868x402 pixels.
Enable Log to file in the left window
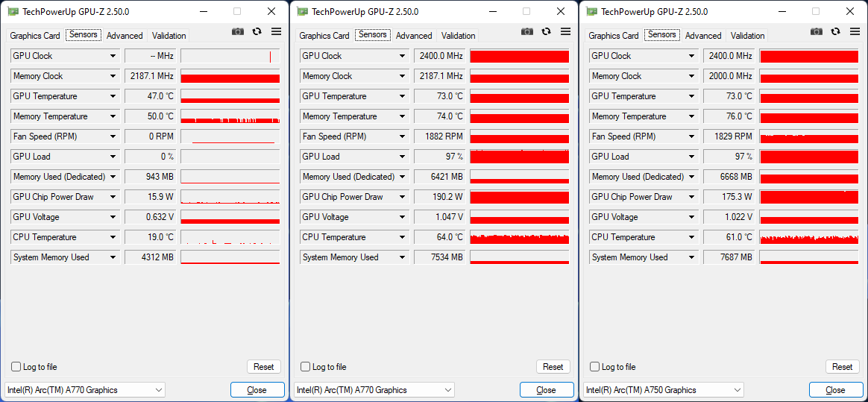[16, 367]
